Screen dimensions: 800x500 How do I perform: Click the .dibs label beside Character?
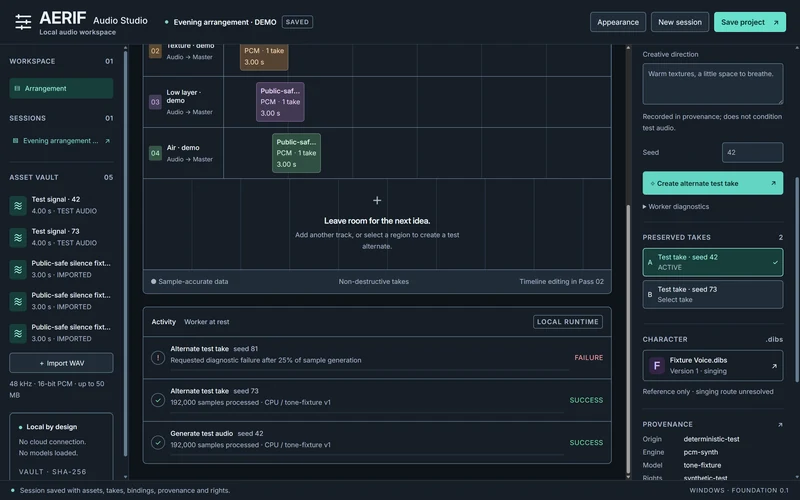[774, 339]
